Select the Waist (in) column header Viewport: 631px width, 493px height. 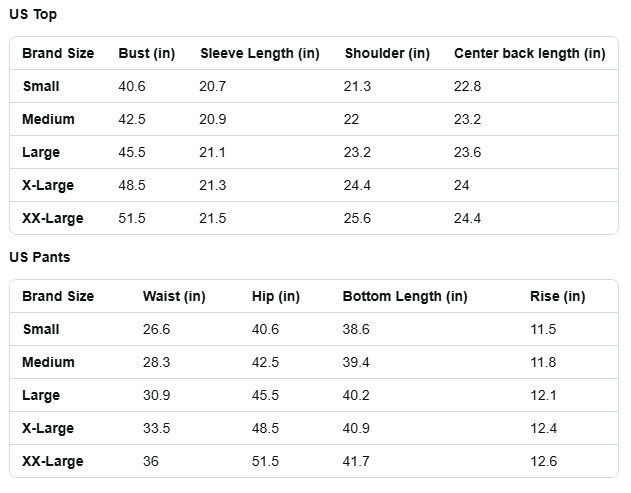click(174, 296)
